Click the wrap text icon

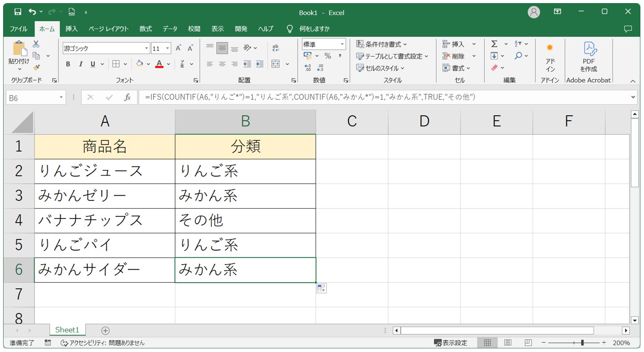coord(275,48)
